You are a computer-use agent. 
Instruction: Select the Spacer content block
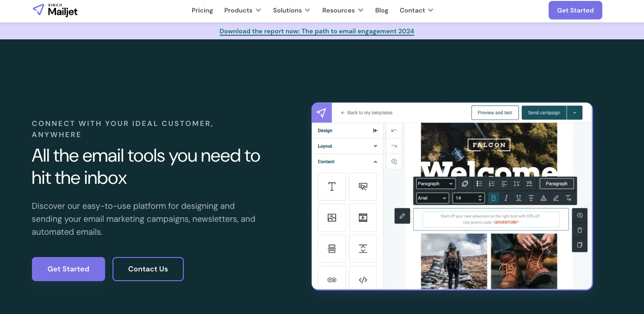(x=363, y=249)
